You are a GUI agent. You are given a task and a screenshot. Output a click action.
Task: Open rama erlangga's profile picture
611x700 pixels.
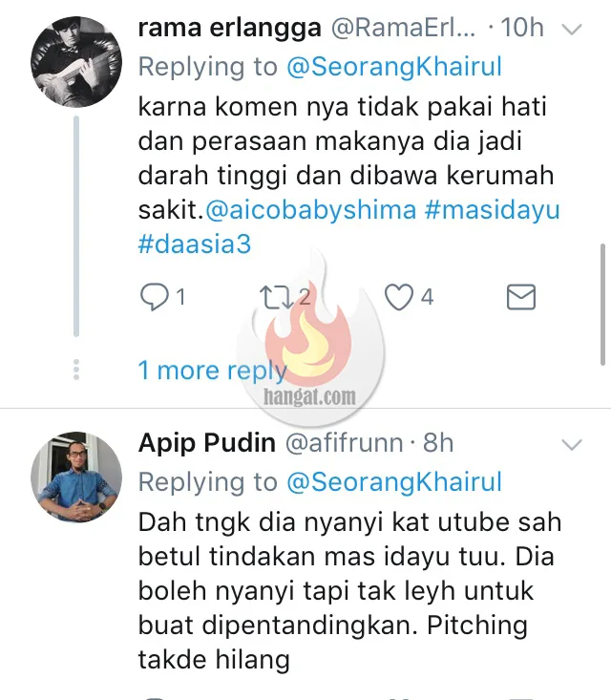click(x=76, y=62)
